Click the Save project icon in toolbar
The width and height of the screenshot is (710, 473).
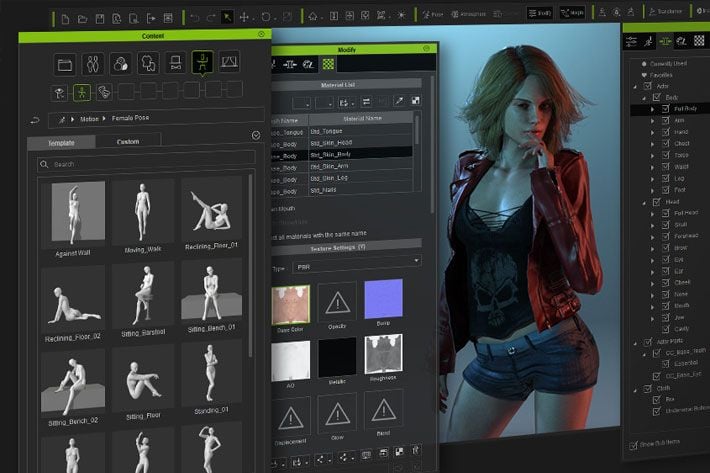pyautogui.click(x=100, y=17)
